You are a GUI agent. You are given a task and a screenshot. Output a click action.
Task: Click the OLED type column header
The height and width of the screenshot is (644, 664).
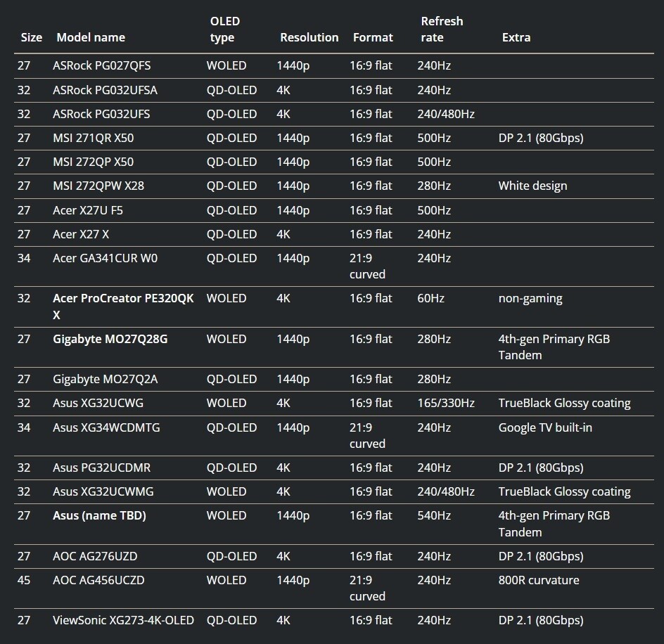(x=225, y=30)
